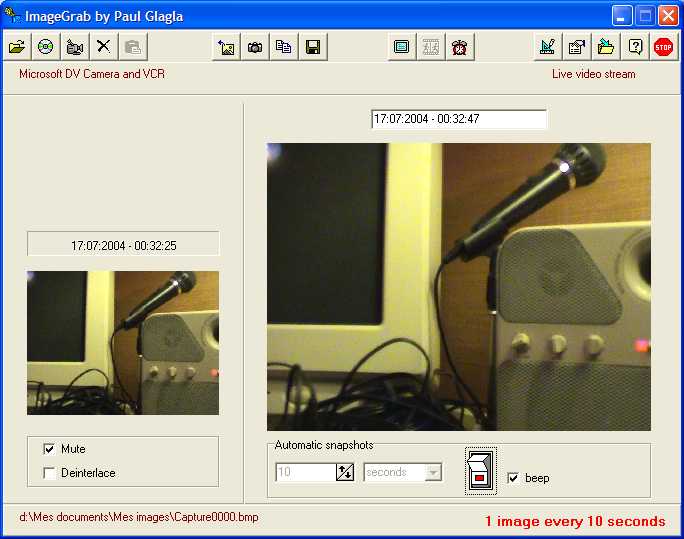684x539 pixels.
Task: Toggle the Mute checkbox
Action: point(49,449)
